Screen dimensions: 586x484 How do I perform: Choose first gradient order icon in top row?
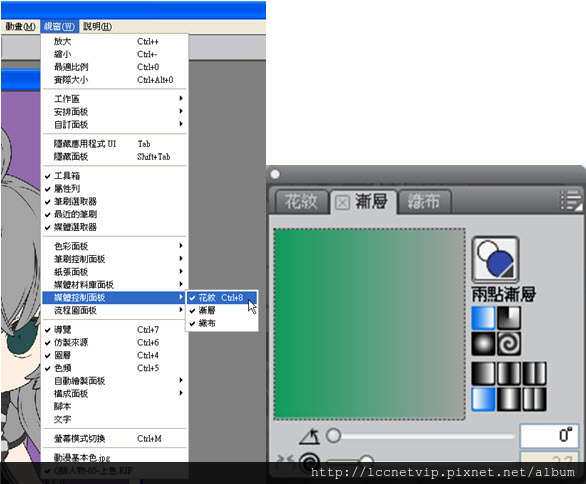pos(483,373)
